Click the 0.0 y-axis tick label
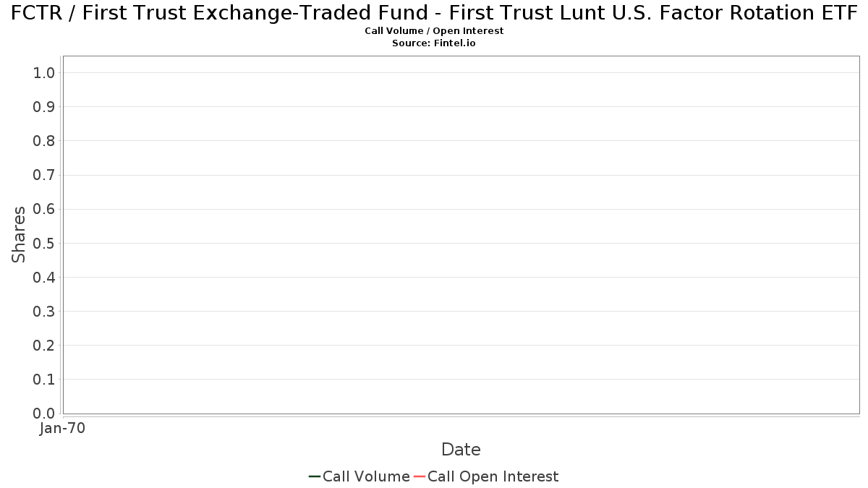868x488 pixels. (44, 414)
